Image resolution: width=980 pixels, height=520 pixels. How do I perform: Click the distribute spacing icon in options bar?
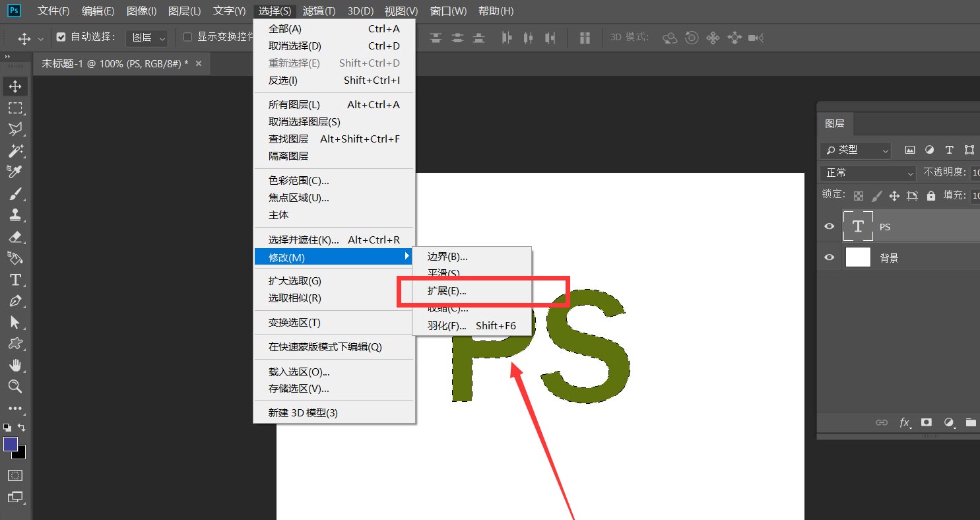click(585, 38)
